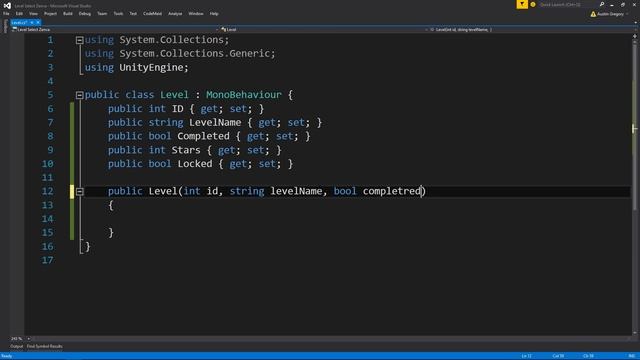Click line number 14 in the gutter
This screenshot has height=360, width=640.
[x=47, y=219]
